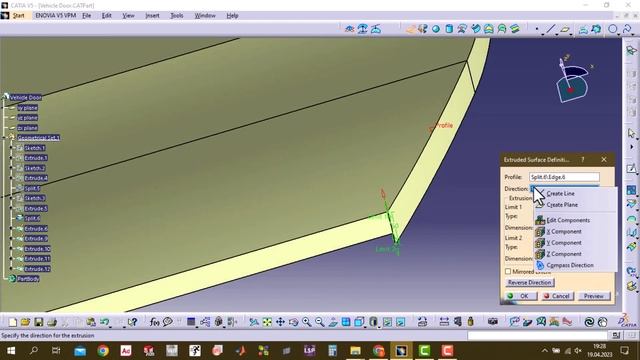Choose Create Plane from the context menu
The image size is (640, 360).
coord(562,205)
